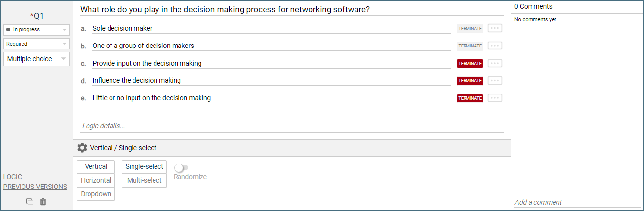This screenshot has width=644, height=211.
Task: Choose the Multi-select option
Action: coord(144,180)
